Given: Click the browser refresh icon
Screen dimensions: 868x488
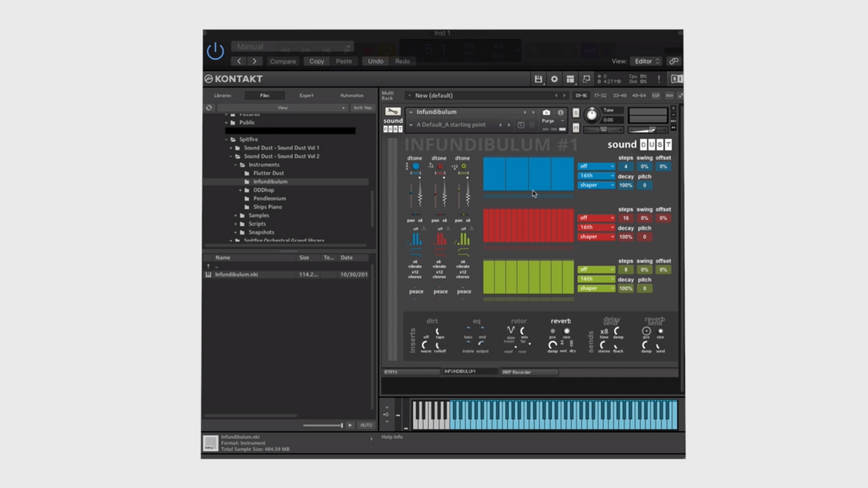Looking at the screenshot, I should pyautogui.click(x=209, y=108).
